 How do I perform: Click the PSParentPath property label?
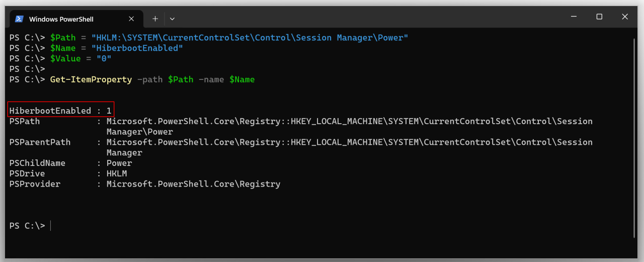click(x=40, y=142)
